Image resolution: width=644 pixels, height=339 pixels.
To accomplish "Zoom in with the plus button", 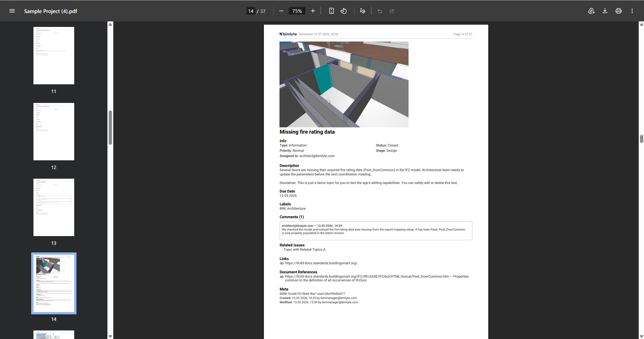I will pos(313,11).
